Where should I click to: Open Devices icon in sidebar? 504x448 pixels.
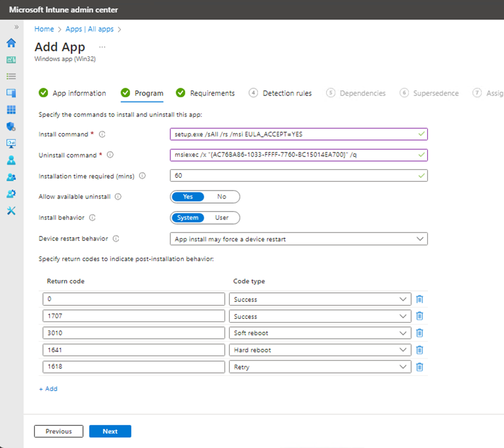[x=11, y=93]
